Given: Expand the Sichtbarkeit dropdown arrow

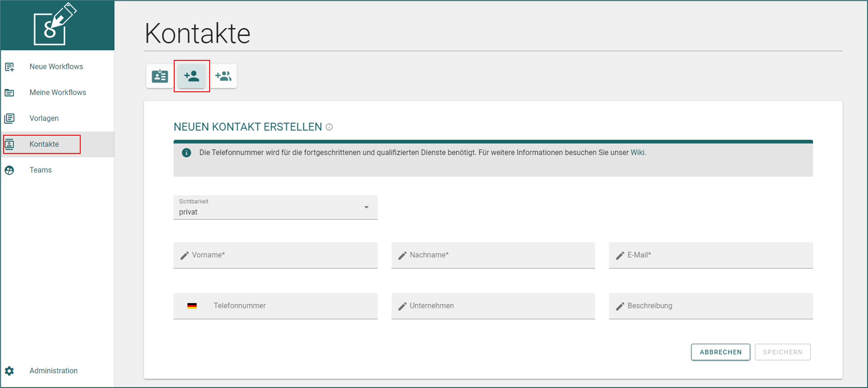Looking at the screenshot, I should pos(367,208).
